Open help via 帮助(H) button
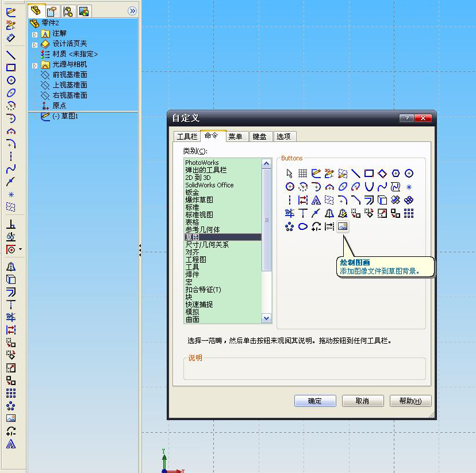The image size is (476, 473). coord(410,401)
